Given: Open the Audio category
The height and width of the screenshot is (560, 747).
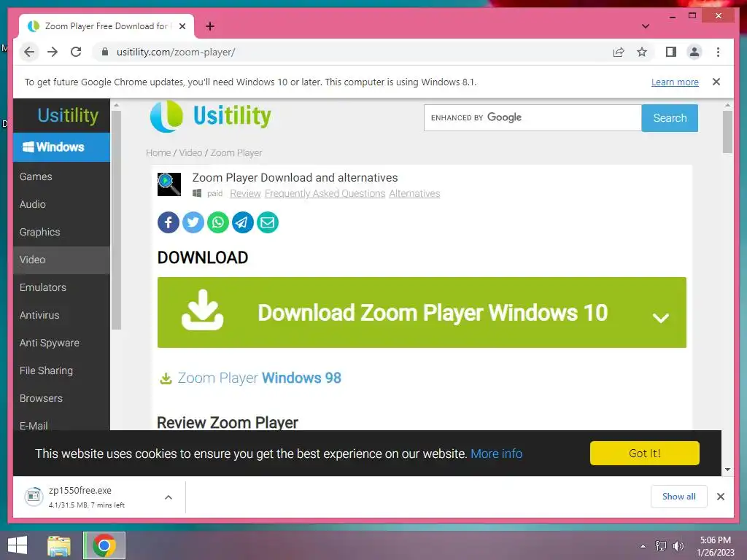Looking at the screenshot, I should click(x=61, y=204).
